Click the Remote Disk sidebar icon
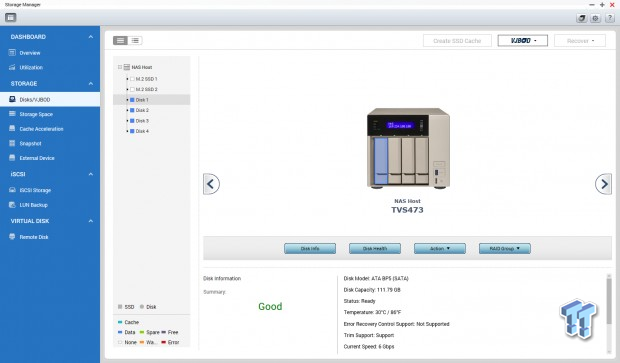Screen dimensions: 620x363 tap(12, 237)
